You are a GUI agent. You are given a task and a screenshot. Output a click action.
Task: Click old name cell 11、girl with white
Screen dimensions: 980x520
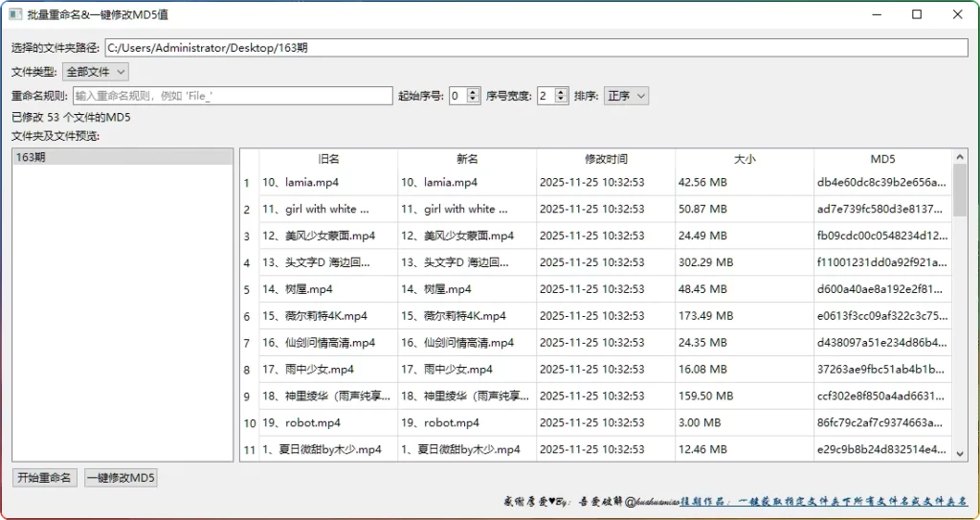(329, 209)
